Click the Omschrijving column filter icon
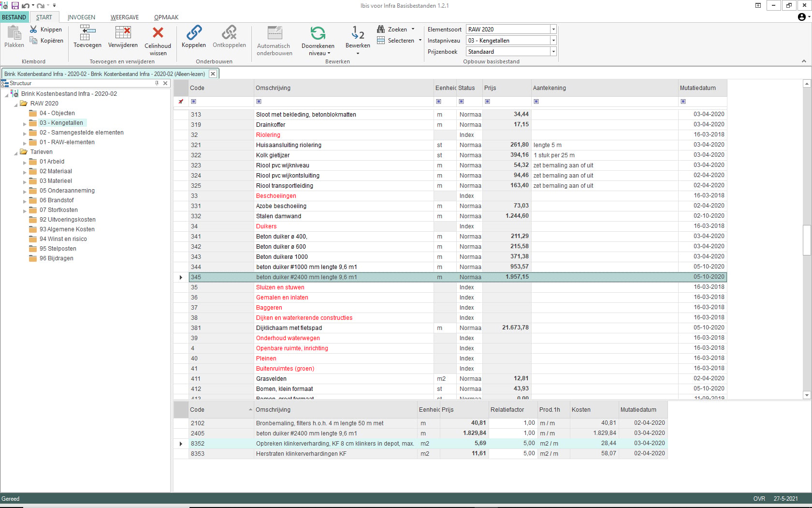812x508 pixels. pyautogui.click(x=259, y=102)
